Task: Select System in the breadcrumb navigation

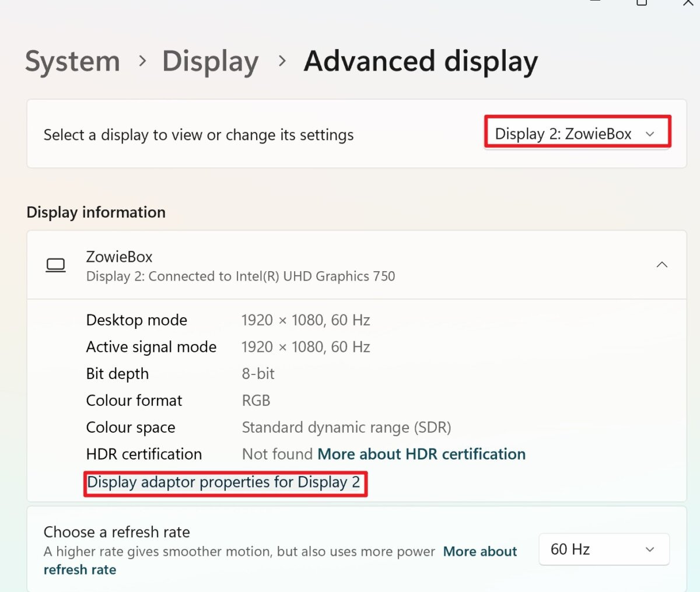Action: pyautogui.click(x=72, y=61)
